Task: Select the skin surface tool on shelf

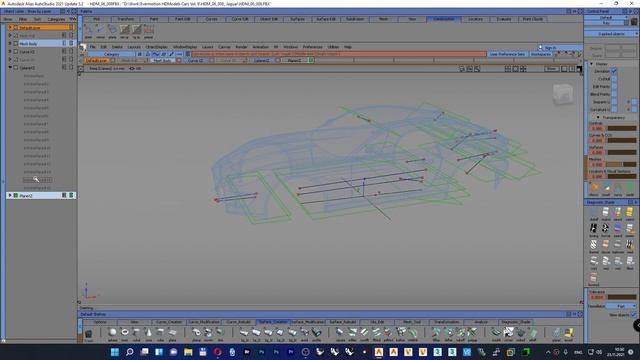Action: [x=220, y=333]
